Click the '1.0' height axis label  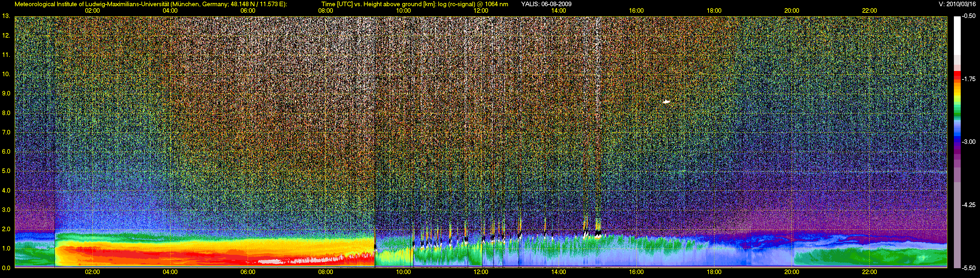click(x=6, y=248)
